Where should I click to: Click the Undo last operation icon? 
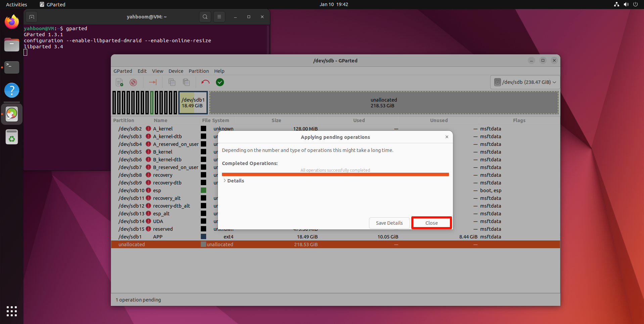point(205,83)
